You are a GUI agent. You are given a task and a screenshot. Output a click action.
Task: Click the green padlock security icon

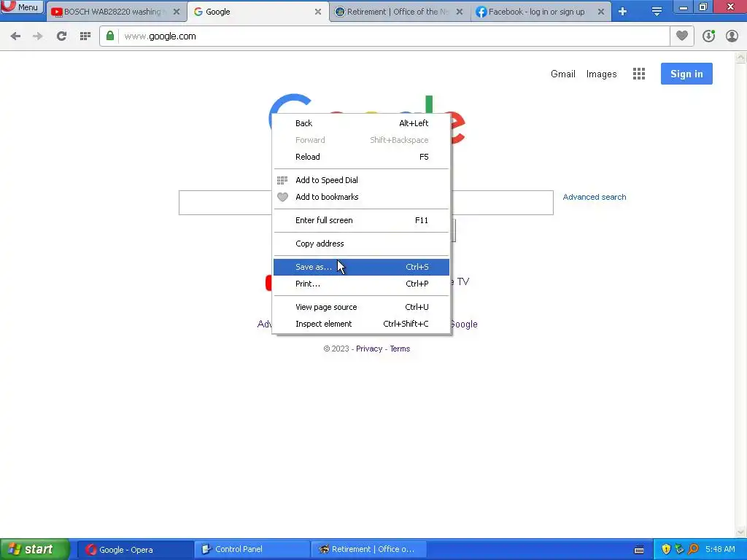110,36
